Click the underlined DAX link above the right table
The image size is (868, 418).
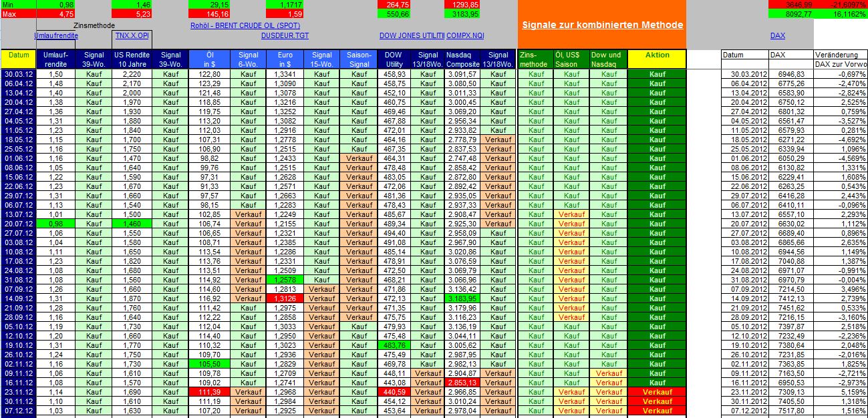click(x=778, y=35)
